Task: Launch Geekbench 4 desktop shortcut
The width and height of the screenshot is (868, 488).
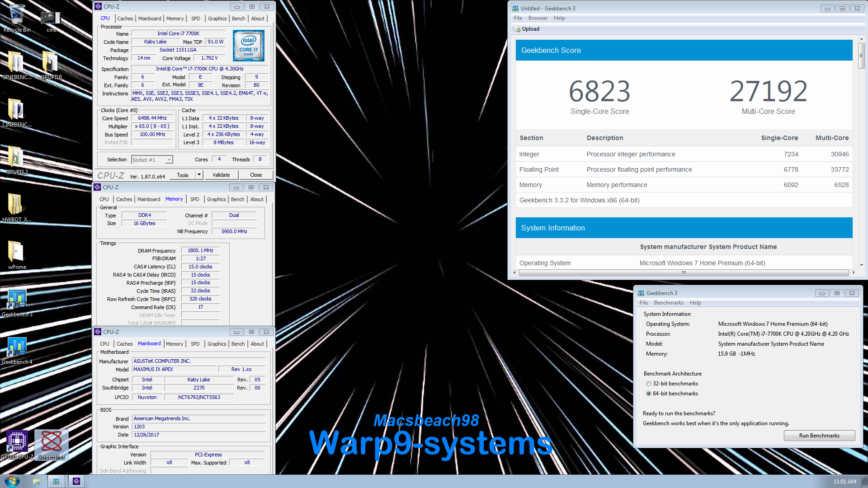Action: click(17, 349)
